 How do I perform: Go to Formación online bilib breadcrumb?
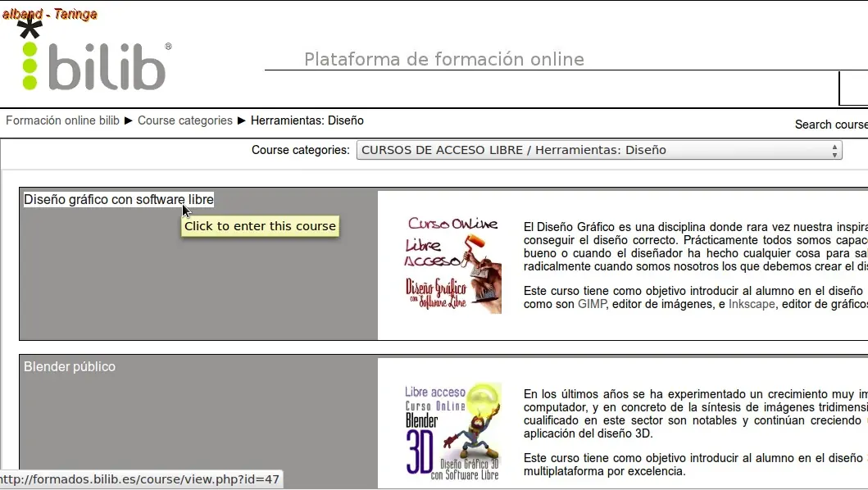[x=62, y=120]
